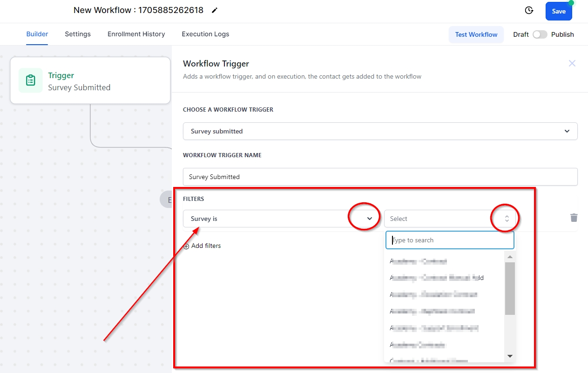
Task: Click the plus icon beside Add filters
Action: click(186, 246)
